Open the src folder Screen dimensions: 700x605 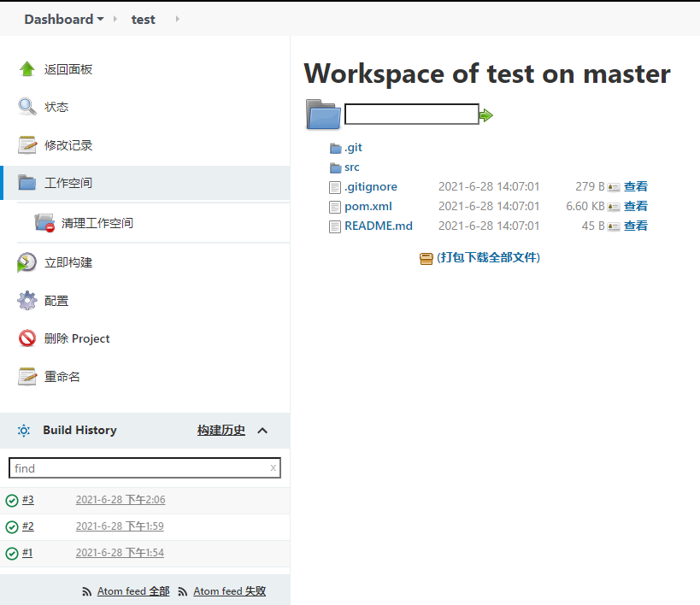352,167
